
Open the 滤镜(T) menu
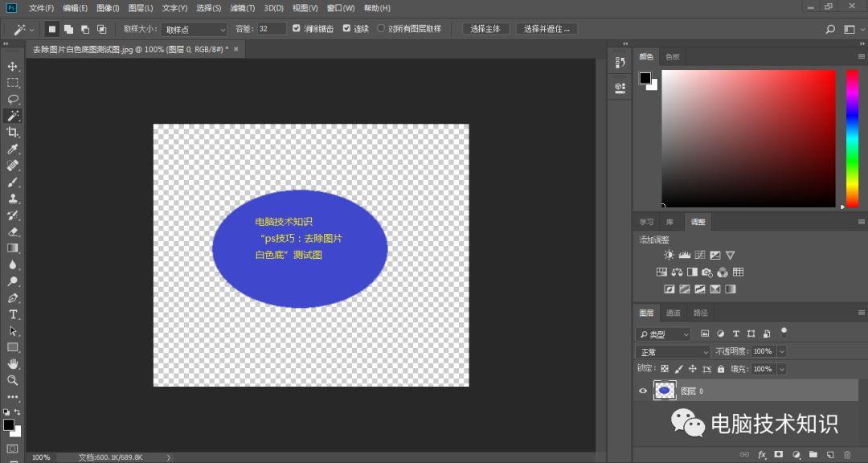click(243, 8)
